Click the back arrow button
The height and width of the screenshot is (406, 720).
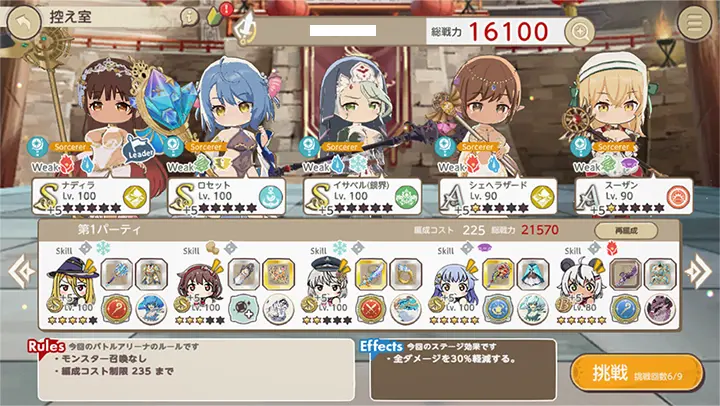coord(24,23)
